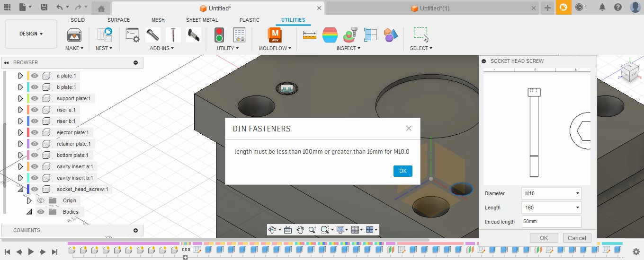Open the Change Parameters table icon
644x260 pixels.
[x=239, y=35]
